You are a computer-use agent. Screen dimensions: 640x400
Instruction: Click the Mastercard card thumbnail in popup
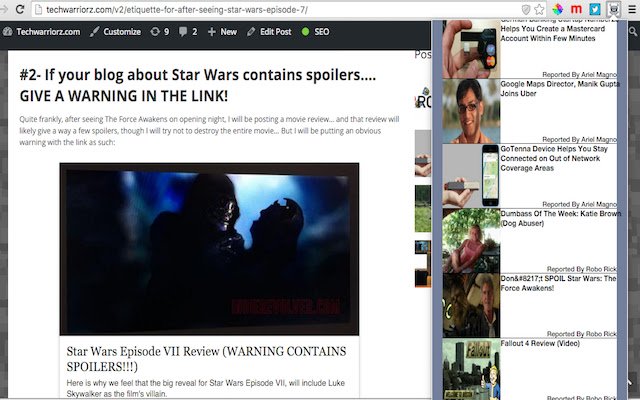point(471,49)
